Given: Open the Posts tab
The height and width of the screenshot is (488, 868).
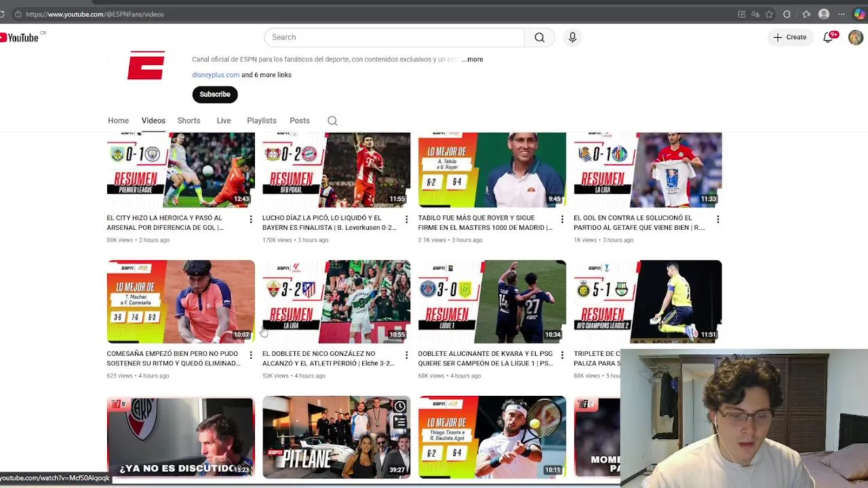Looking at the screenshot, I should (300, 121).
